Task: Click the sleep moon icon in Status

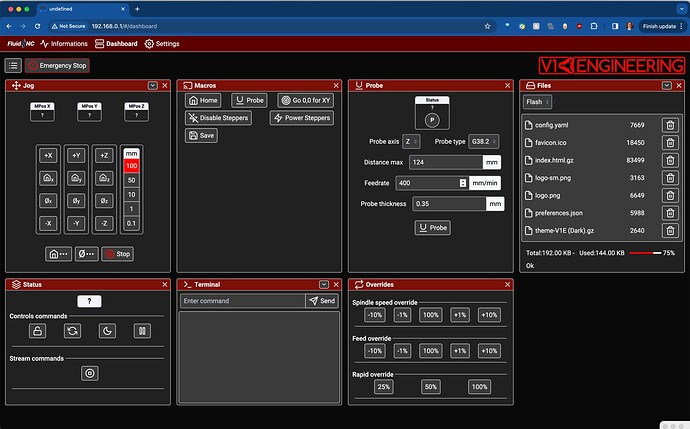Action: [x=107, y=331]
